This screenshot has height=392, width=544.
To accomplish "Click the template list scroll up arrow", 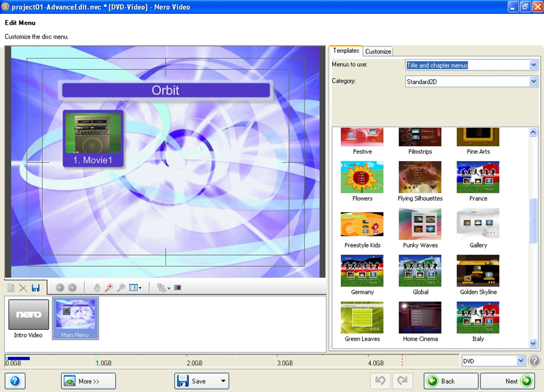I will pos(533,132).
